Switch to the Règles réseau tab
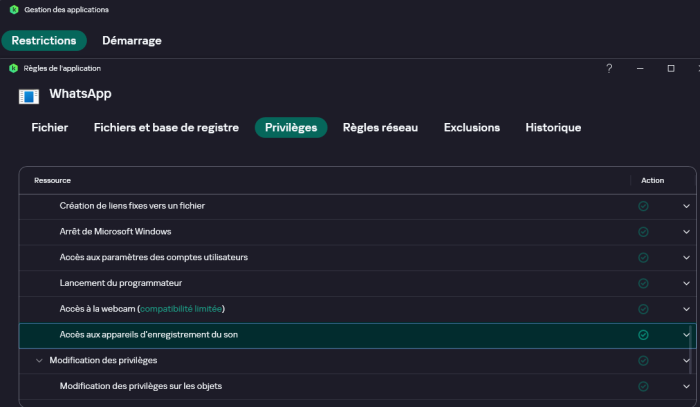Viewport: 700px width, 407px height. pyautogui.click(x=380, y=128)
